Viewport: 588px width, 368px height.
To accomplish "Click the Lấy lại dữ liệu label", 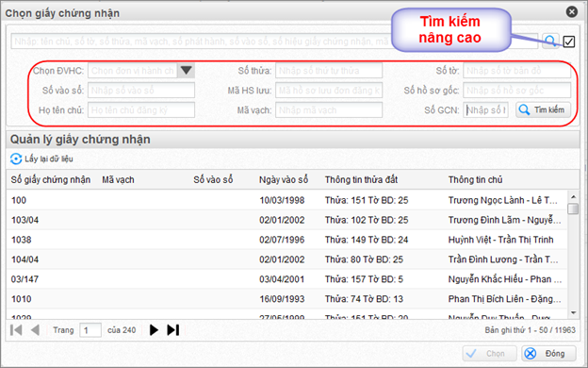I will click(49, 159).
